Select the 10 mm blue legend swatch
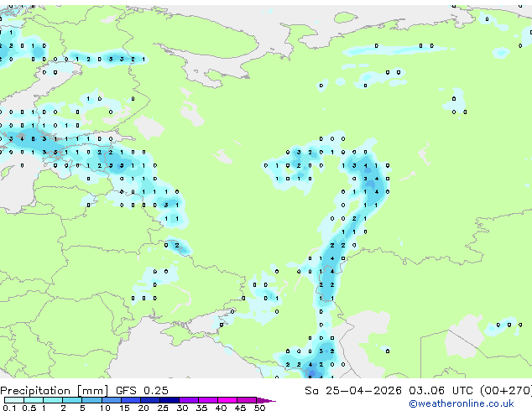 coord(111,400)
